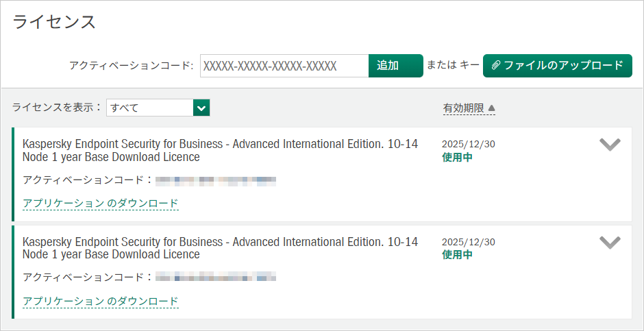The width and height of the screenshot is (644, 331).
Task: Click the アクティベーションコード label beside the input
Action: coord(132,66)
